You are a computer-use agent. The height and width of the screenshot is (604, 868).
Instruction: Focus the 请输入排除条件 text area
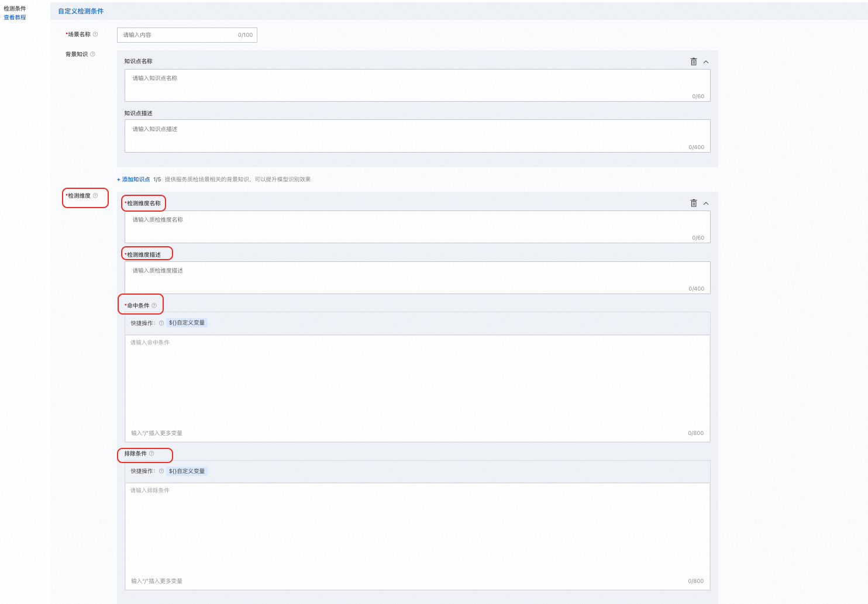tap(418, 536)
